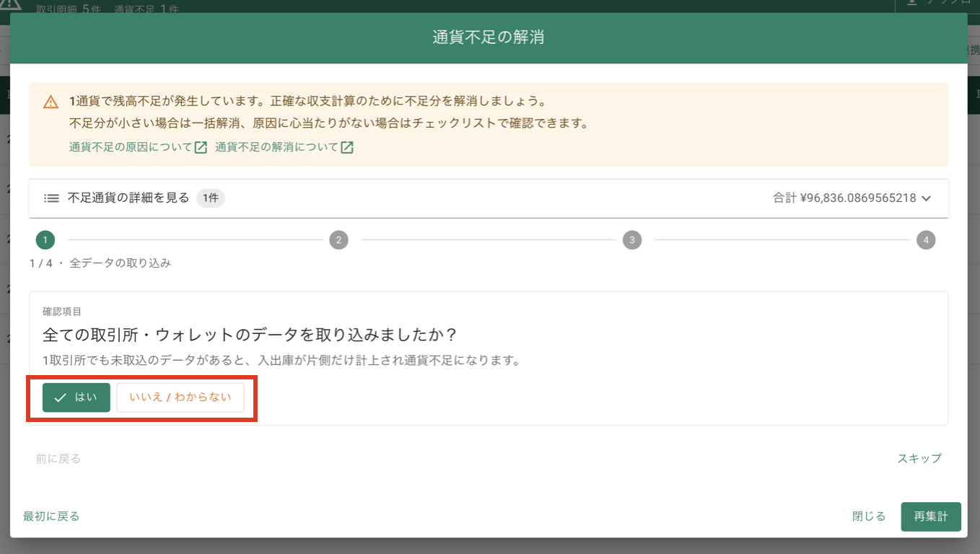Viewport: 980px width, 554px height.
Task: Click the はい confirmation button
Action: 76,397
